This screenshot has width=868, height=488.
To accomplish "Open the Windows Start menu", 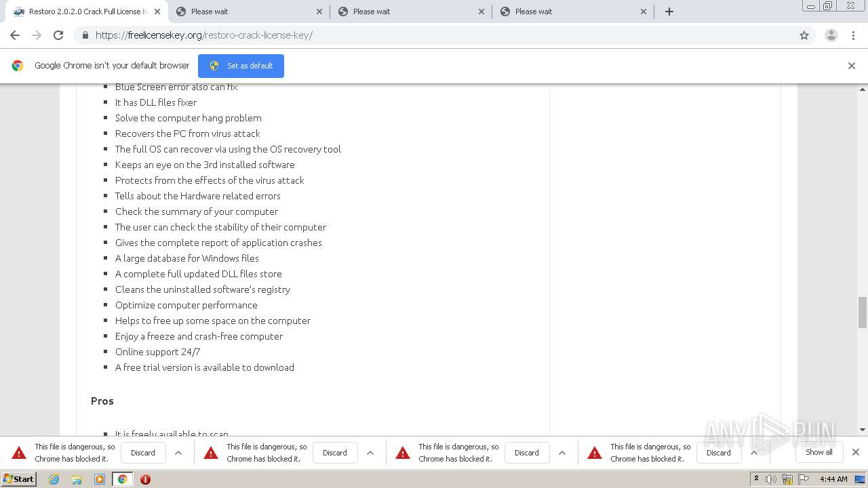I will click(x=19, y=479).
